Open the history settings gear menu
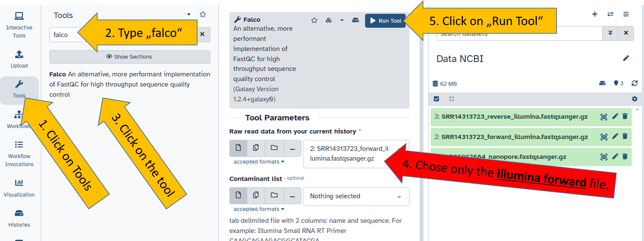 tap(635, 99)
